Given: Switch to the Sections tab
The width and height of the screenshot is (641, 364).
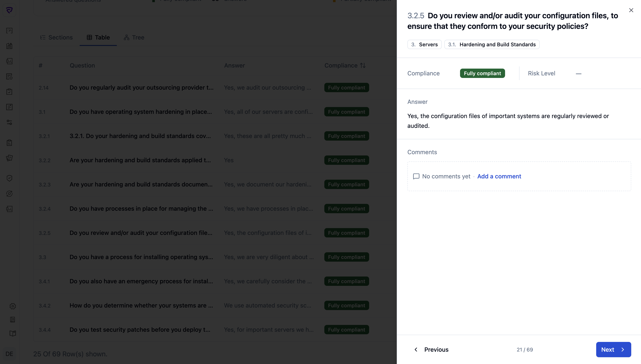Looking at the screenshot, I should [x=56, y=38].
